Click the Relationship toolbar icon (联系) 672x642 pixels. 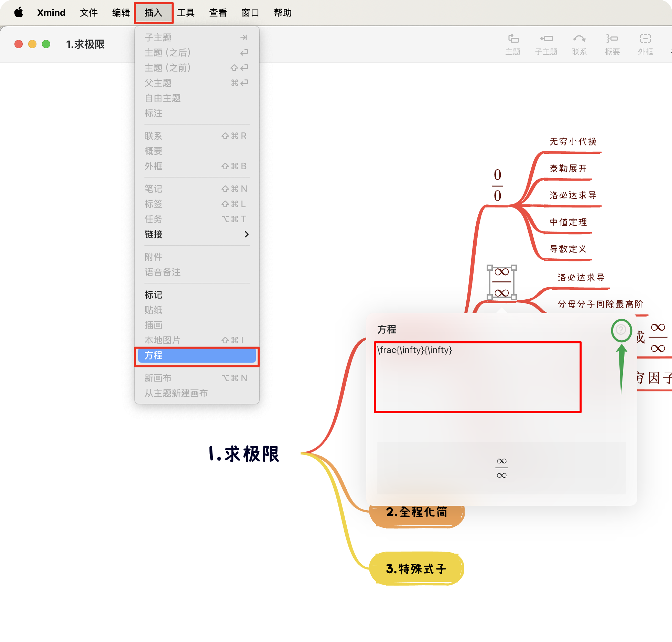pos(579,44)
